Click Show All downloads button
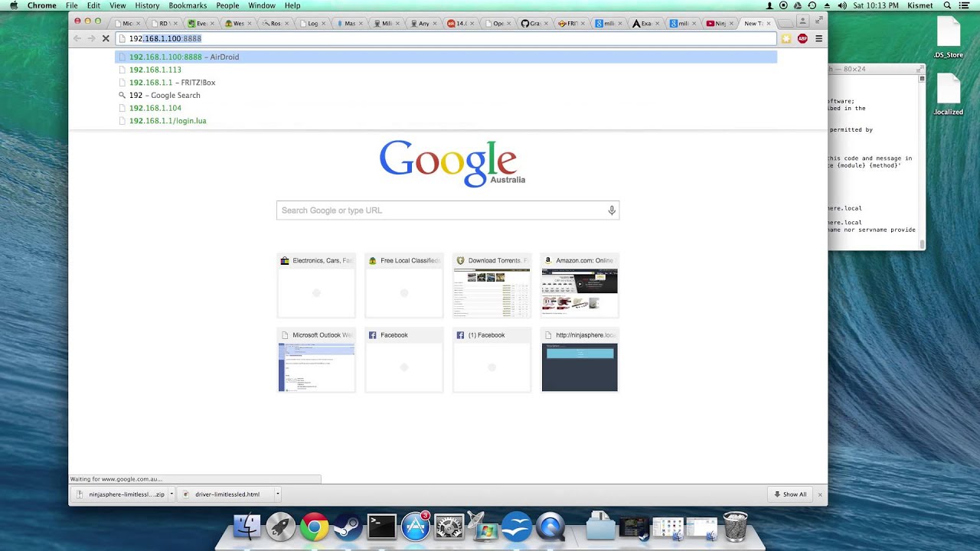 click(x=790, y=494)
